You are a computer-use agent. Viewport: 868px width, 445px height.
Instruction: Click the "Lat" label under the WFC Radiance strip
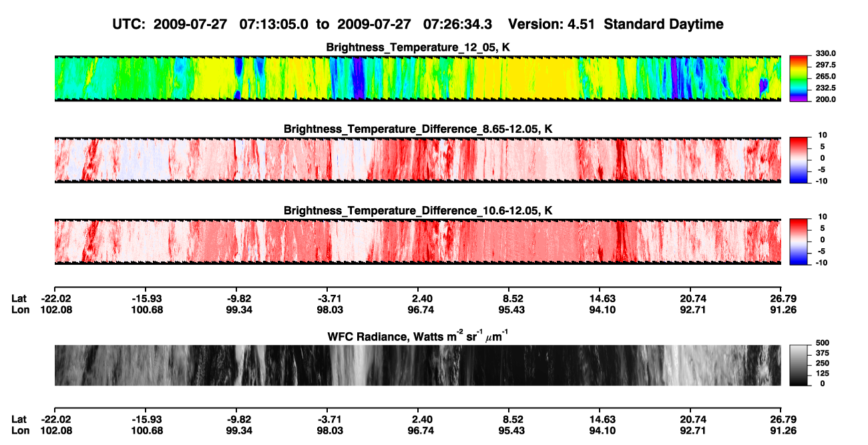click(19, 419)
